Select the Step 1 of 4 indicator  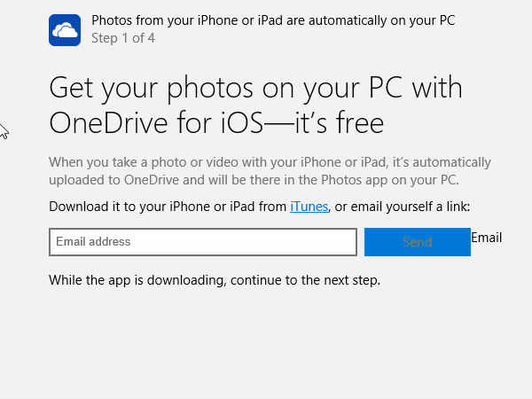coord(122,37)
